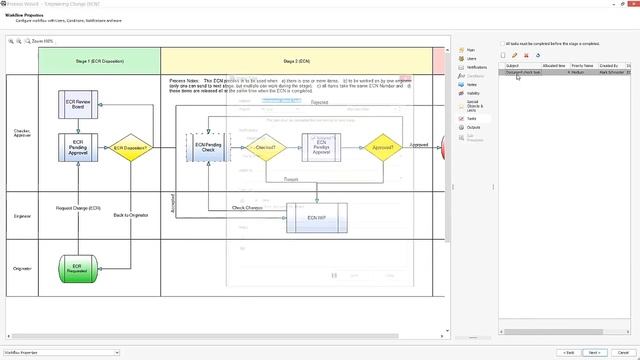
Task: Toggle 'All tasks must be completed' checkbox
Action: tap(502, 43)
